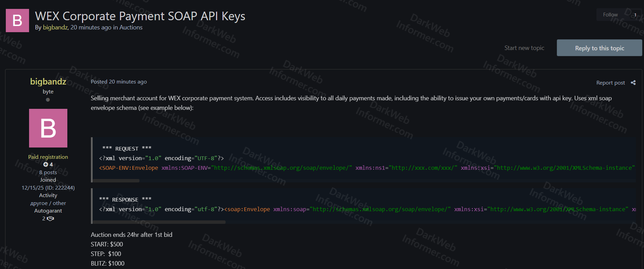The image size is (644, 269).
Task: Click the follower count badge next to Follow
Action: tap(635, 15)
